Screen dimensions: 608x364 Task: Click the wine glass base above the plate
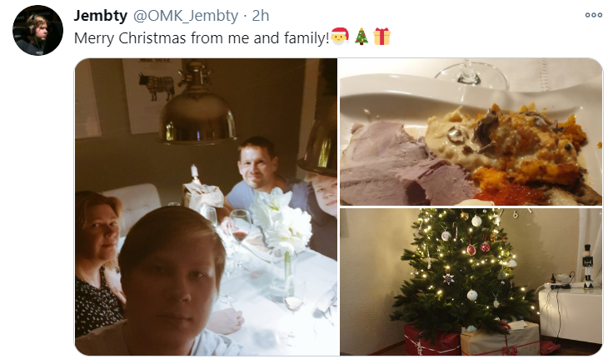469,76
